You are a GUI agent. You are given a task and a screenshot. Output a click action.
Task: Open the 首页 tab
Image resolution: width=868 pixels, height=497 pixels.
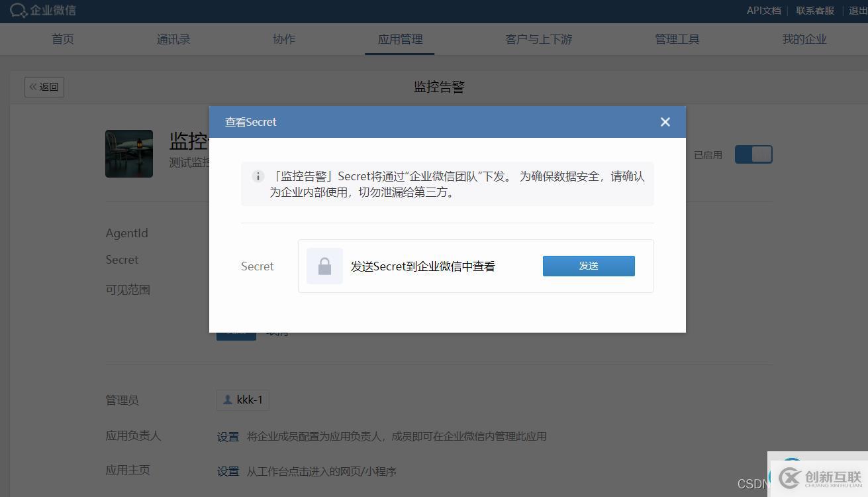[x=63, y=39]
